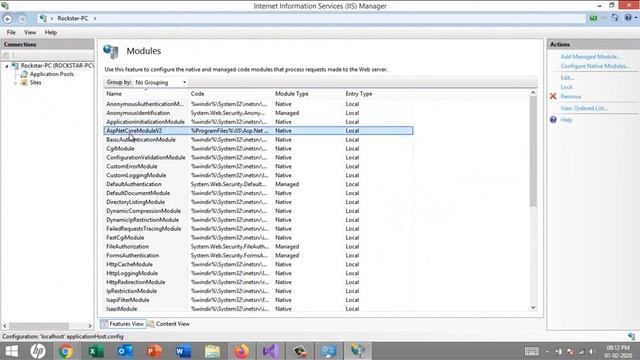
Task: Open the Windows Start button
Action: tap(11, 351)
